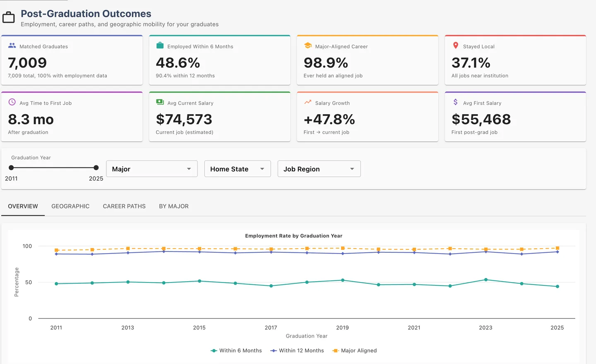Click the +47.8% salary growth value

point(329,119)
